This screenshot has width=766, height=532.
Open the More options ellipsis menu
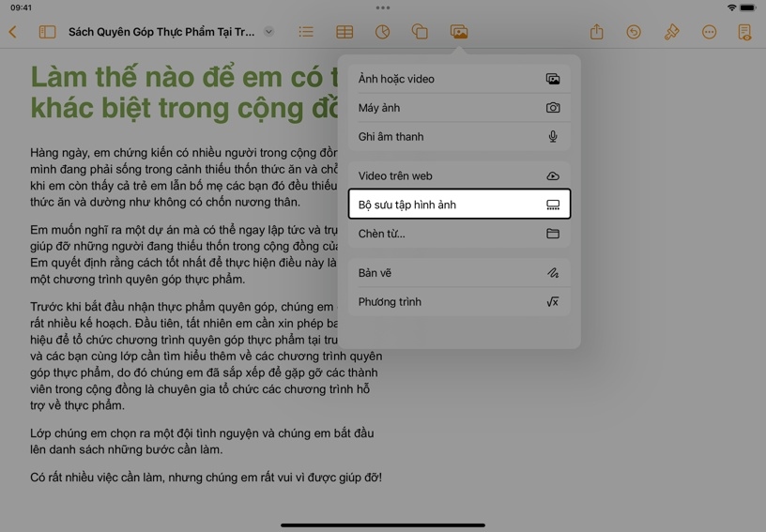click(709, 32)
